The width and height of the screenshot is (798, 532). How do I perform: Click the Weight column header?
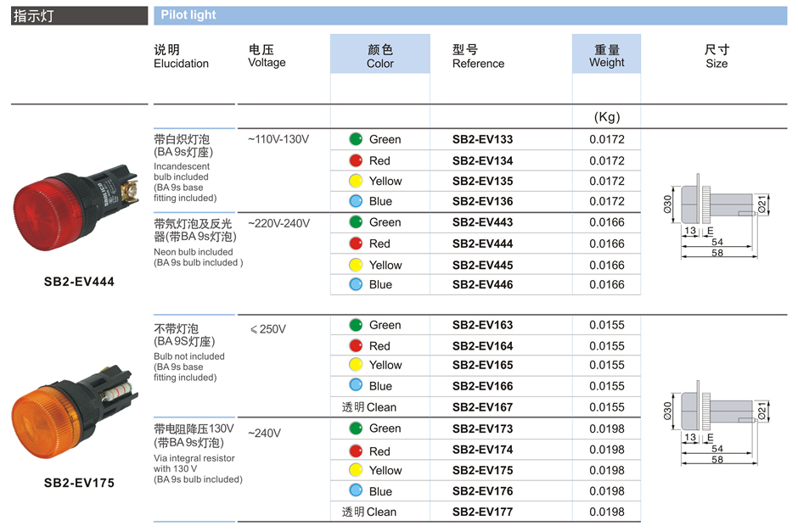click(x=606, y=56)
